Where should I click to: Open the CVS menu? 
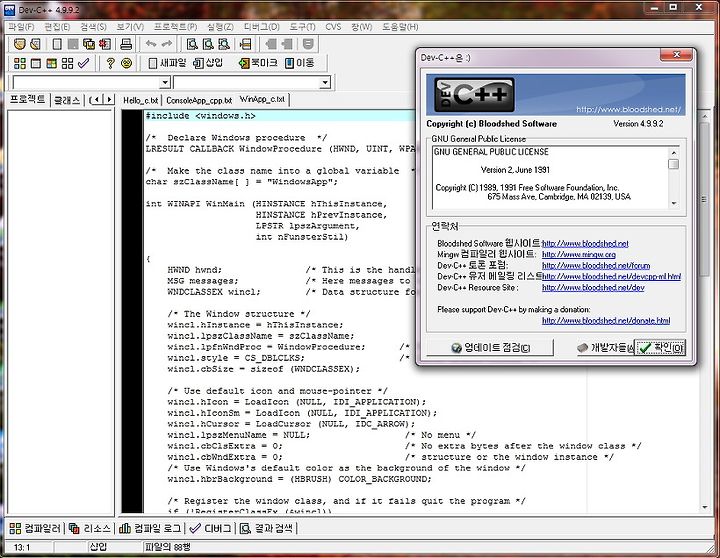click(x=333, y=27)
